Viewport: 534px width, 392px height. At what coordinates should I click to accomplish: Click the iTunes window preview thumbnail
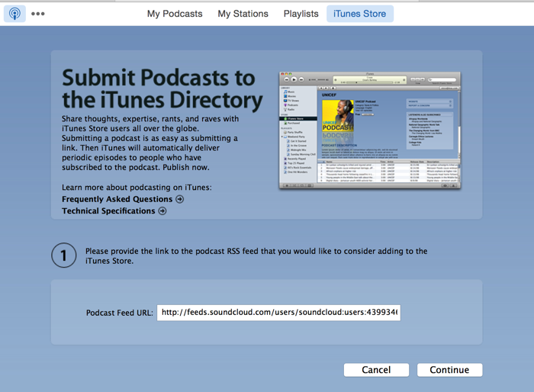pyautogui.click(x=370, y=130)
